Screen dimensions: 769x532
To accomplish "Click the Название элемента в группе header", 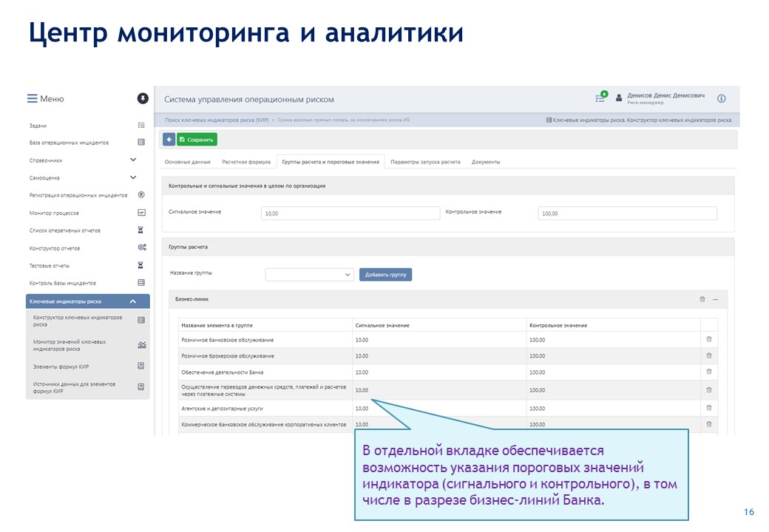I will (x=217, y=325).
